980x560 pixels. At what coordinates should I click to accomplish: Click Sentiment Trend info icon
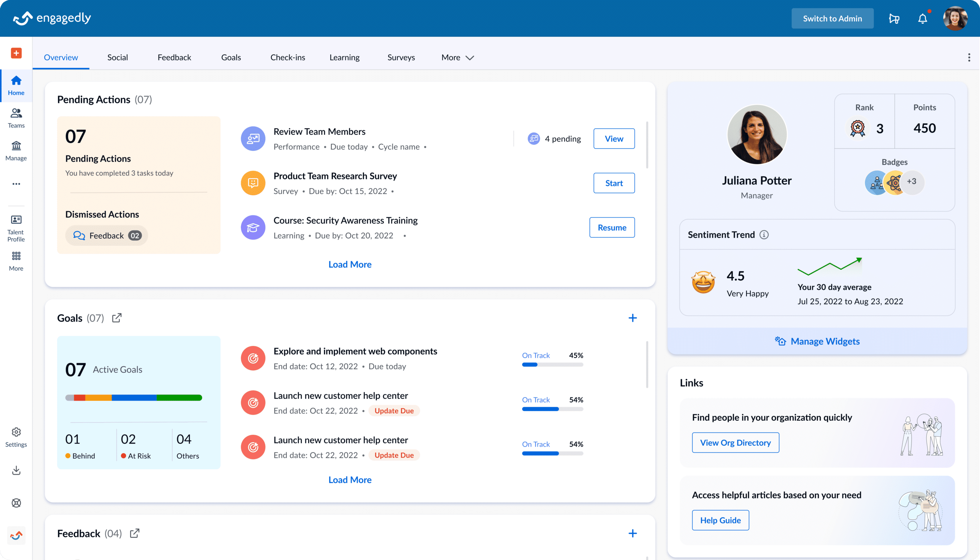point(764,235)
